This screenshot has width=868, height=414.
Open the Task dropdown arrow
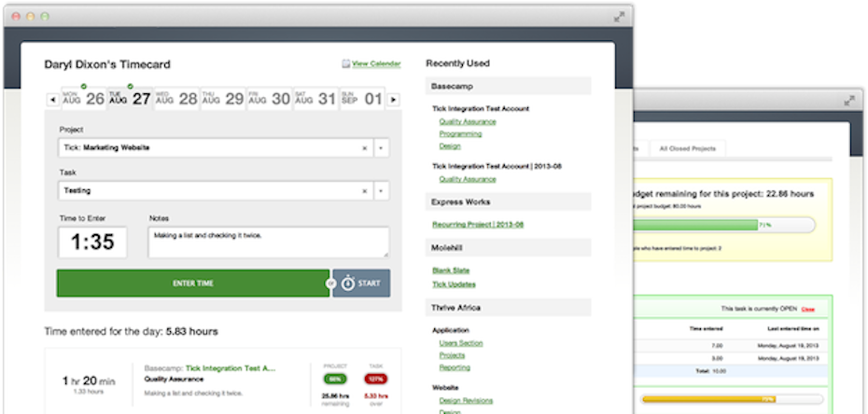point(381,190)
